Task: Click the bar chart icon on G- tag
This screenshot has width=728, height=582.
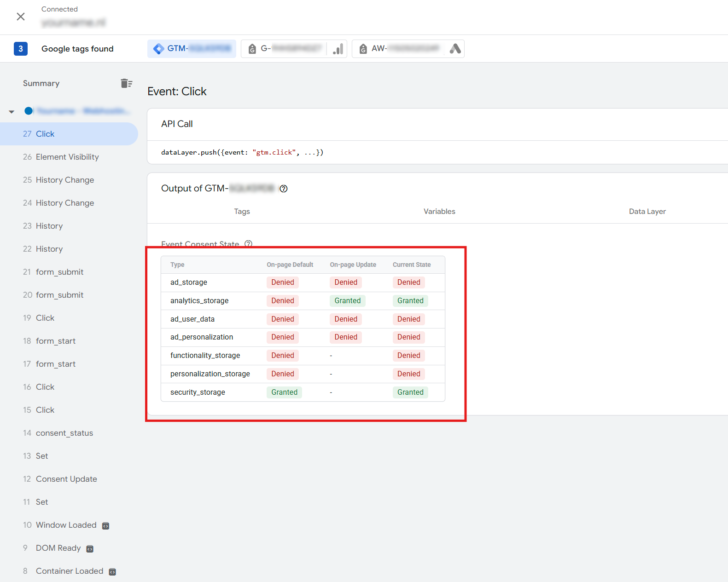Action: (x=338, y=49)
